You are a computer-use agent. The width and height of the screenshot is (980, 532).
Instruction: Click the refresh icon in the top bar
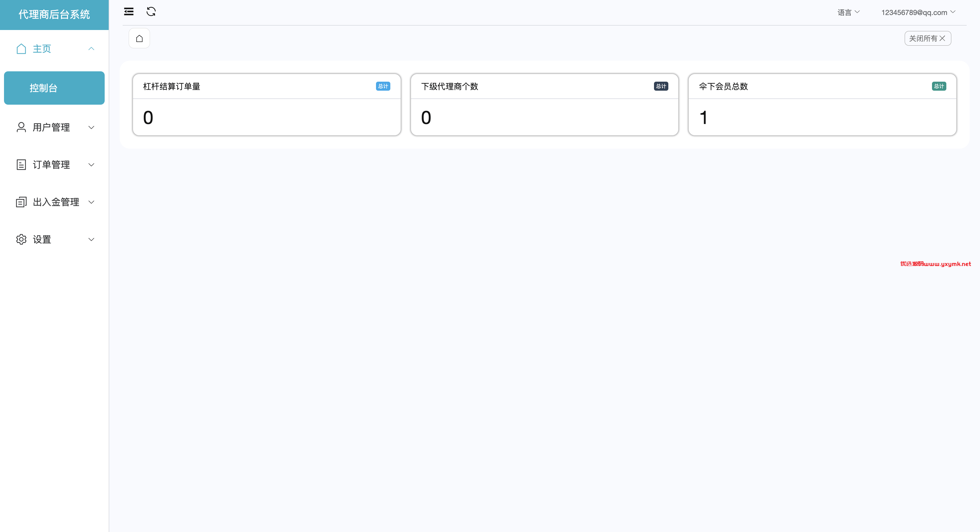[151, 11]
